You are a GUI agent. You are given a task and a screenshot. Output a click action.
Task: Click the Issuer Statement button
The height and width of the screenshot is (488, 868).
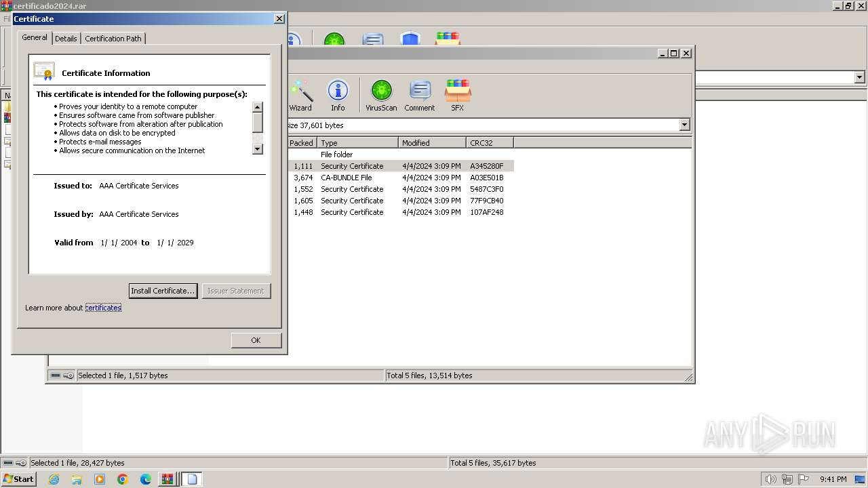(236, 291)
